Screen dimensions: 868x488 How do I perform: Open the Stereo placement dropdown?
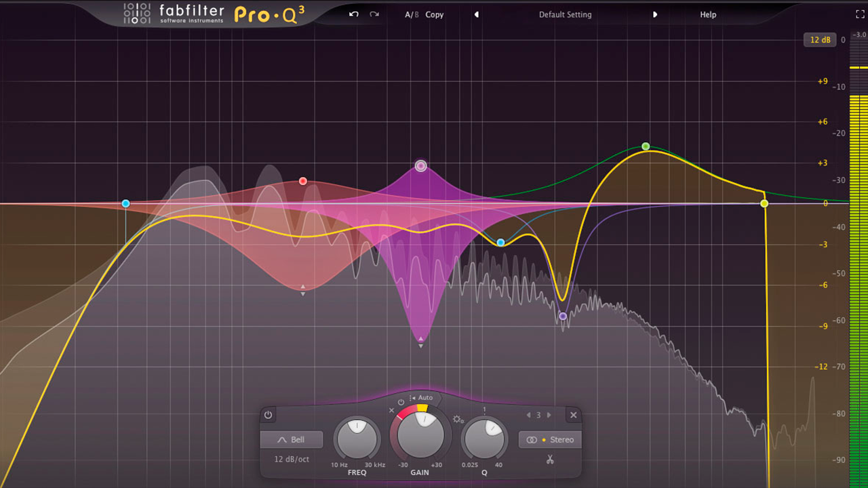click(550, 440)
